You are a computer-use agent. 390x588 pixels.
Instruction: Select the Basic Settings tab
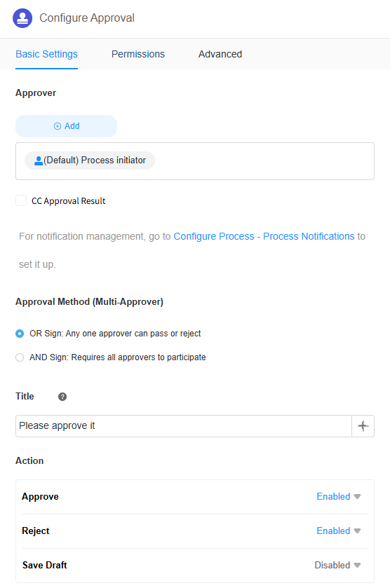[46, 54]
